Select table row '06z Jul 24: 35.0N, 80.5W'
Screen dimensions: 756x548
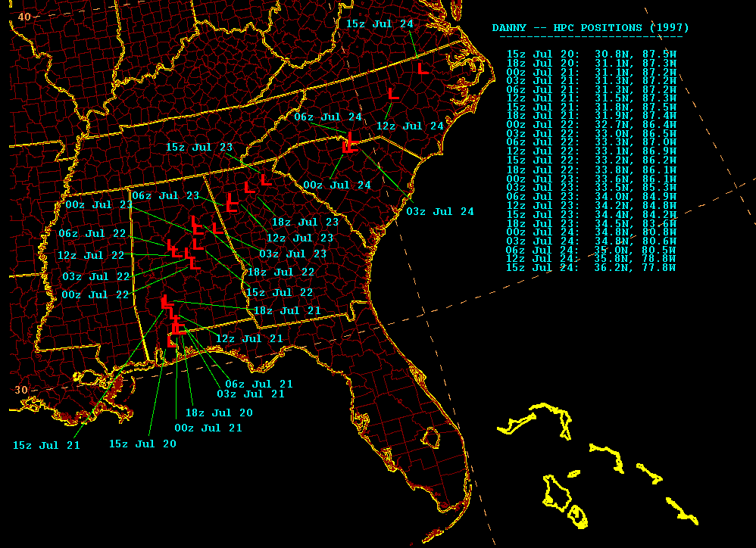591,250
